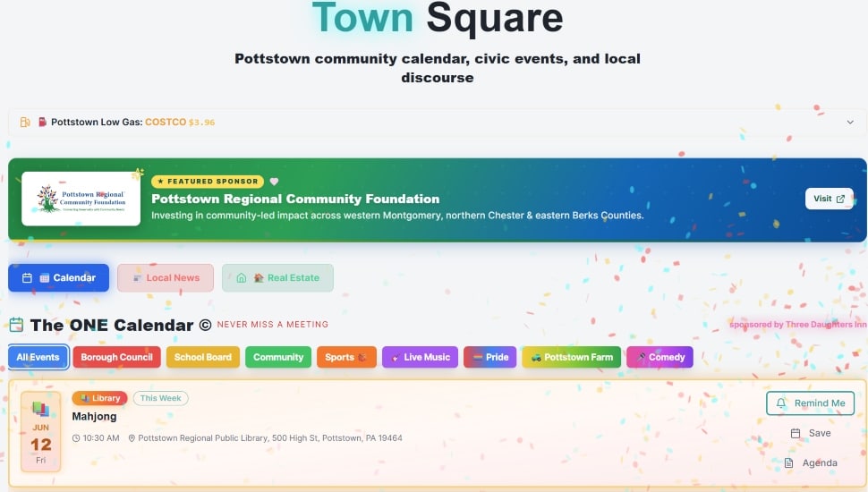Click the COSTCO gas price label
The height and width of the screenshot is (492, 868).
[x=180, y=123]
